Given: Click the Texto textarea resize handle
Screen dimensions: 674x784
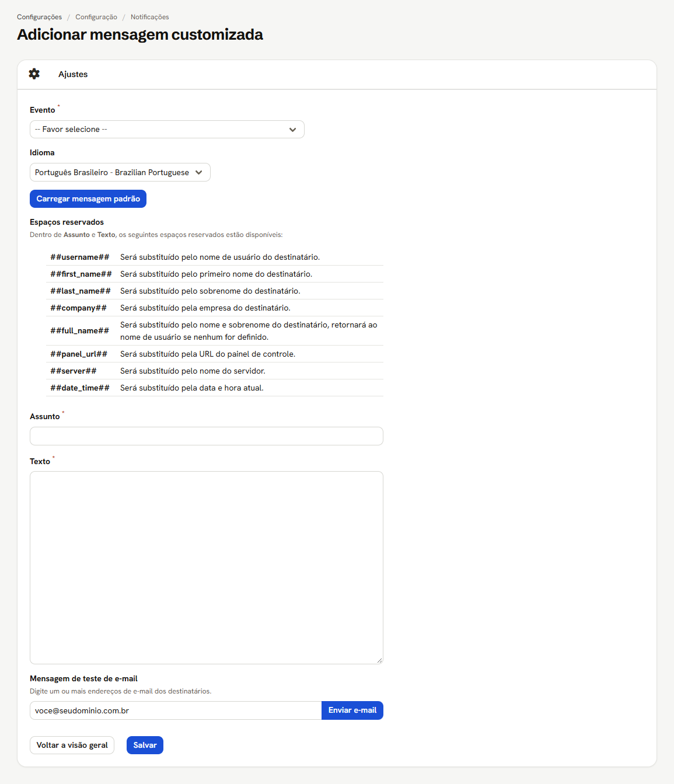Looking at the screenshot, I should point(379,660).
